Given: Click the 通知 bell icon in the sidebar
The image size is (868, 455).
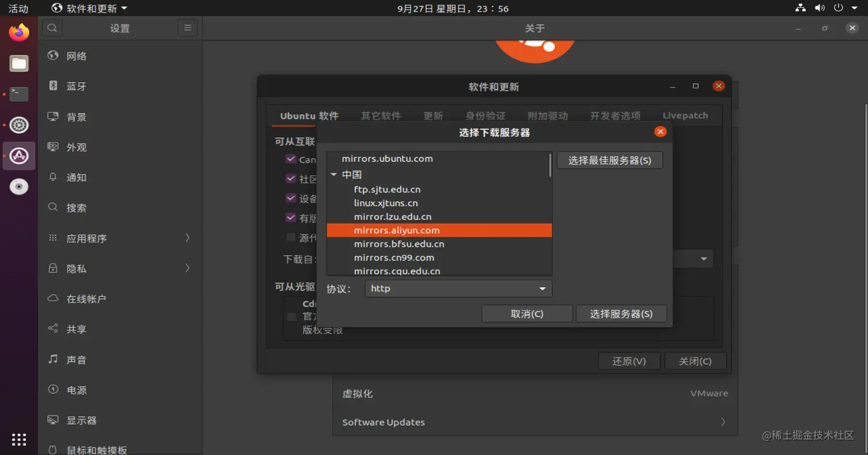Looking at the screenshot, I should (x=53, y=177).
